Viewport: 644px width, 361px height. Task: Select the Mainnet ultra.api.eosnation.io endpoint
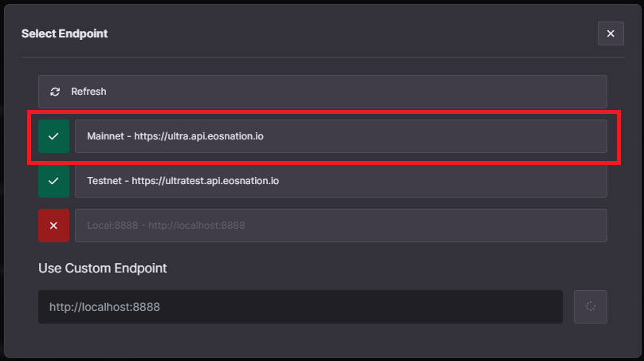(341, 136)
